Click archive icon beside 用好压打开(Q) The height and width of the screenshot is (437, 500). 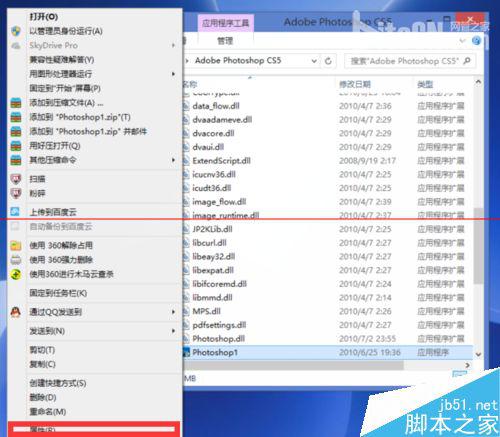click(x=16, y=146)
